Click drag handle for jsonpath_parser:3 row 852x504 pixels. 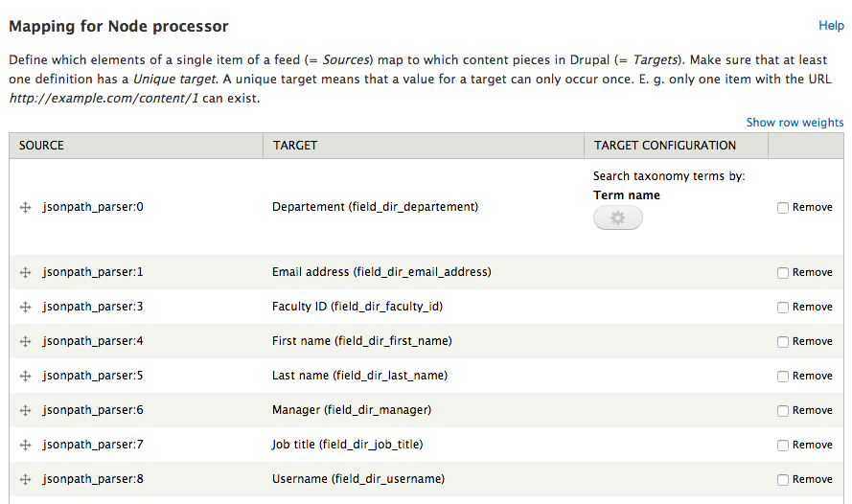pos(26,307)
